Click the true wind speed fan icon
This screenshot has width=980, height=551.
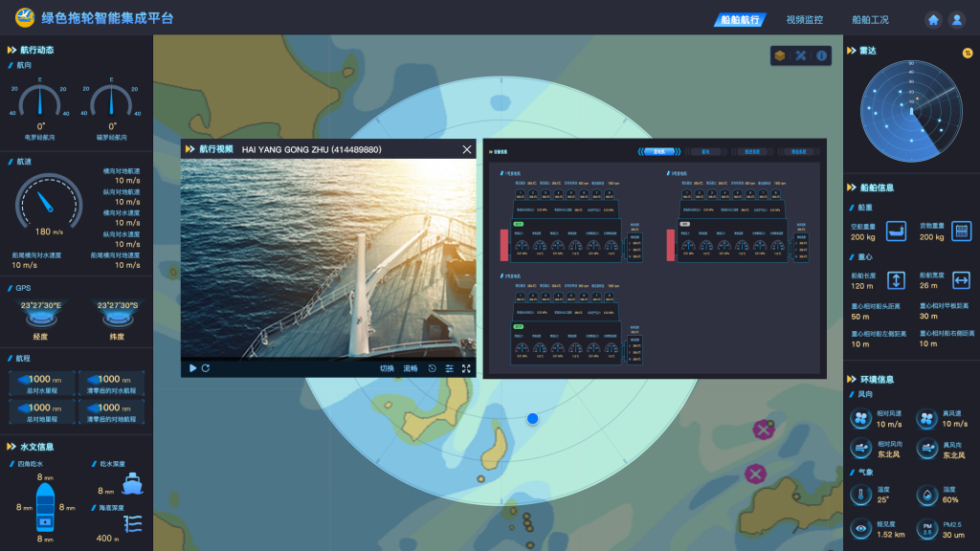[926, 419]
